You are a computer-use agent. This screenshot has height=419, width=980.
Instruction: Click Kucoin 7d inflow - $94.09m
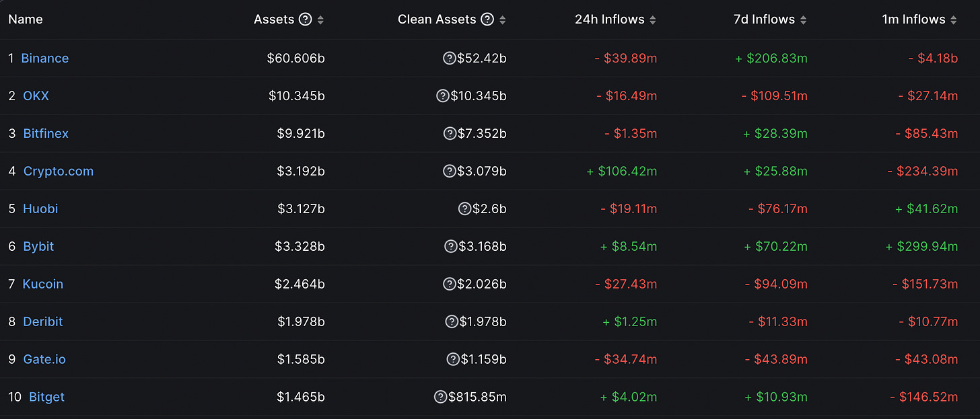(x=776, y=284)
